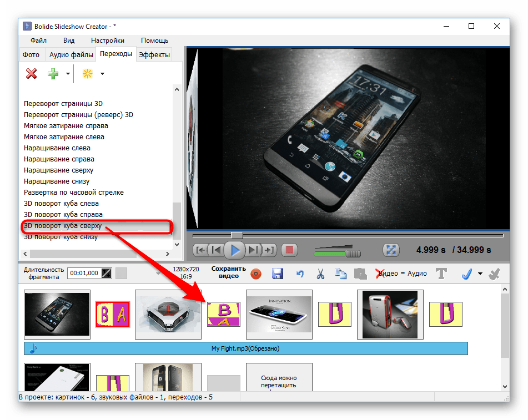
Task: Click the My Fight.mp3 audio track
Action: click(x=246, y=348)
